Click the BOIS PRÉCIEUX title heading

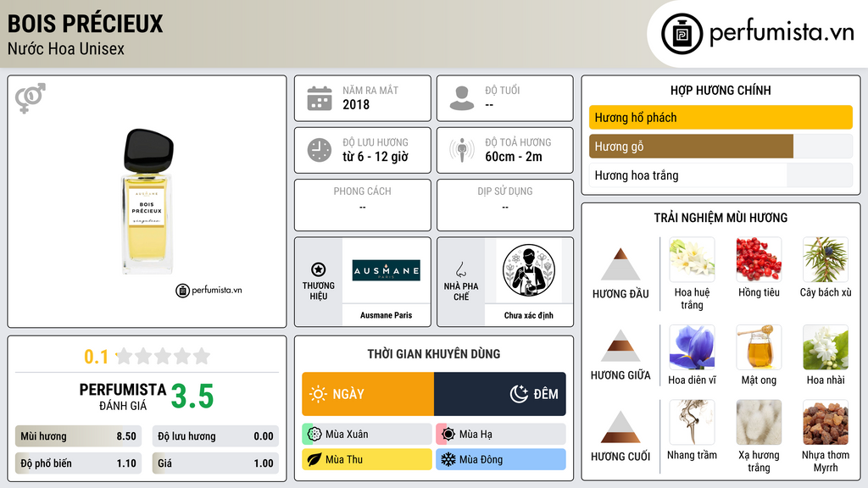(x=86, y=24)
